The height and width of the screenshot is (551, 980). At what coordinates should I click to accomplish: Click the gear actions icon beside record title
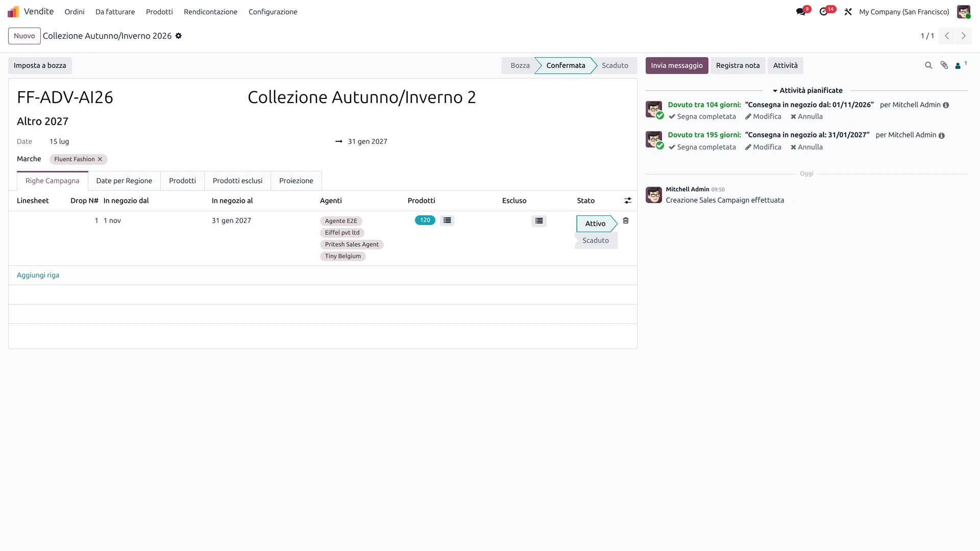(179, 36)
